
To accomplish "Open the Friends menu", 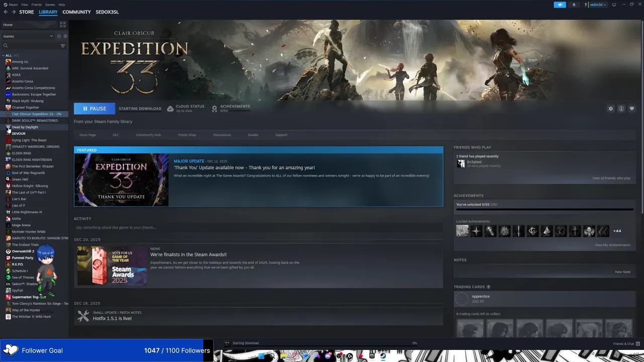I will 37,5.
